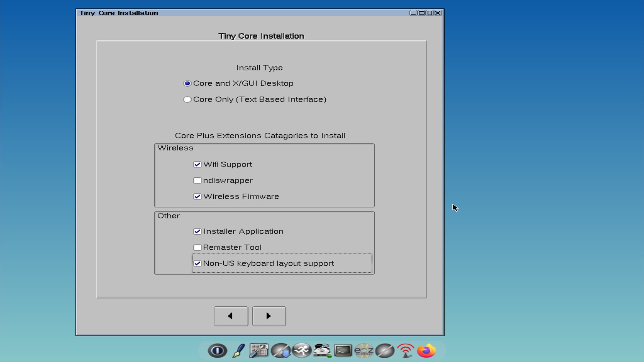The image size is (644, 362).
Task: Select Core Only (Text Based Interface)
Action: click(187, 99)
